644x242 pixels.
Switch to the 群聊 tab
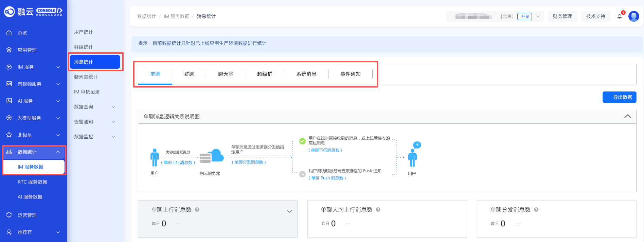189,74
